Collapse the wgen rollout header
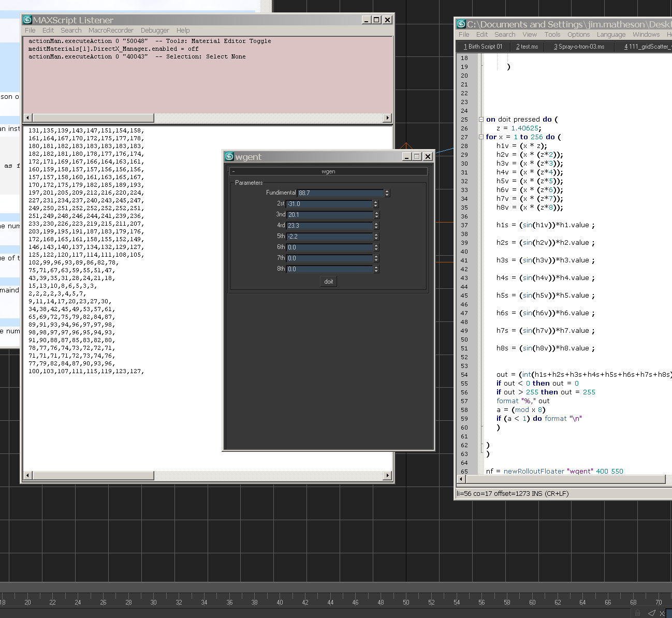 (328, 171)
